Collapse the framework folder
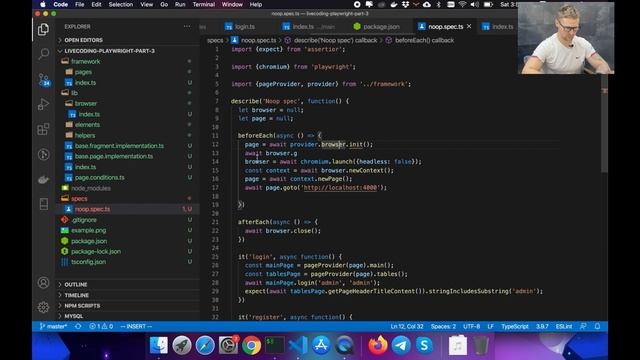This screenshot has height=360, width=640. 85,61
